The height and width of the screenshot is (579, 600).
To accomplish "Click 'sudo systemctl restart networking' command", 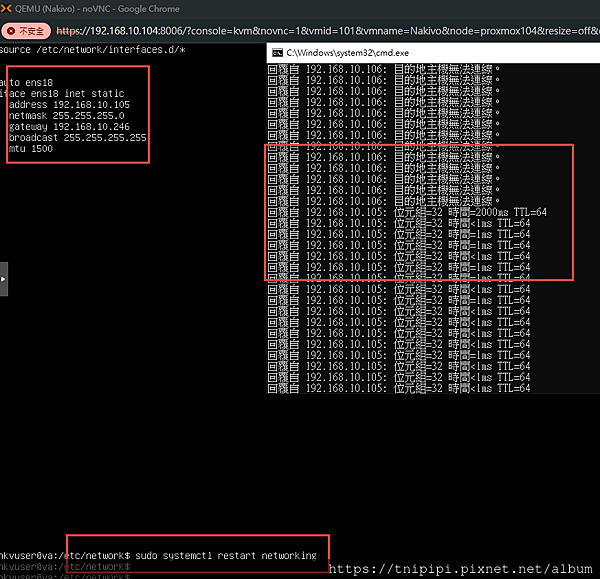I will click(226, 556).
